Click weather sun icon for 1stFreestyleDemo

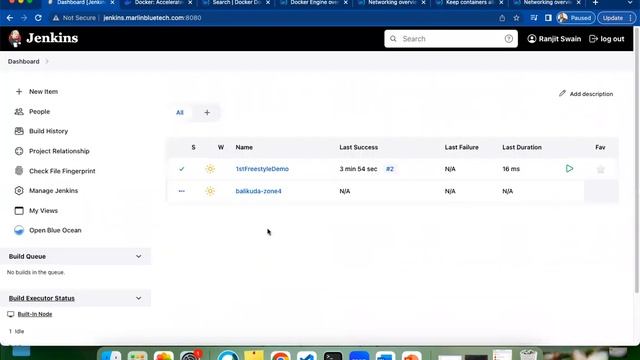tap(210, 169)
